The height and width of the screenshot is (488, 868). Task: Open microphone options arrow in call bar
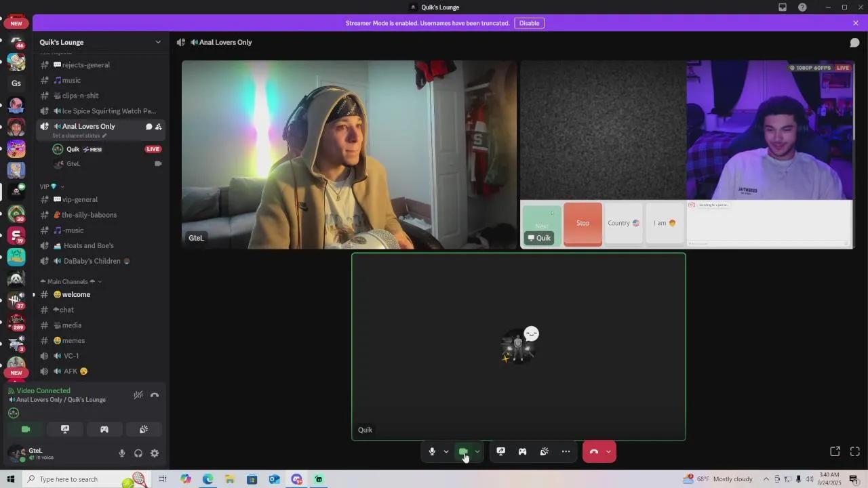pyautogui.click(x=446, y=451)
